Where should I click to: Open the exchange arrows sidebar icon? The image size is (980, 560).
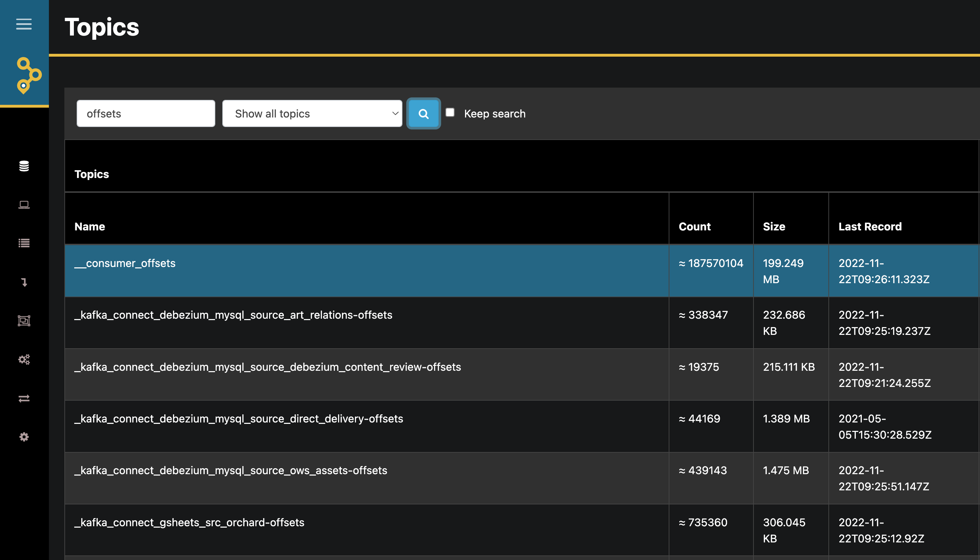click(x=24, y=399)
